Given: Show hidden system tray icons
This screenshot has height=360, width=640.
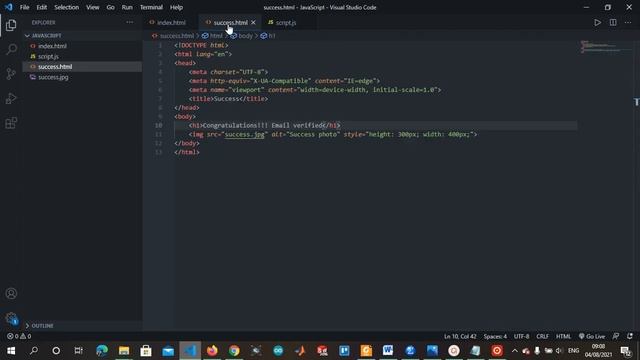Looking at the screenshot, I should (515, 351).
